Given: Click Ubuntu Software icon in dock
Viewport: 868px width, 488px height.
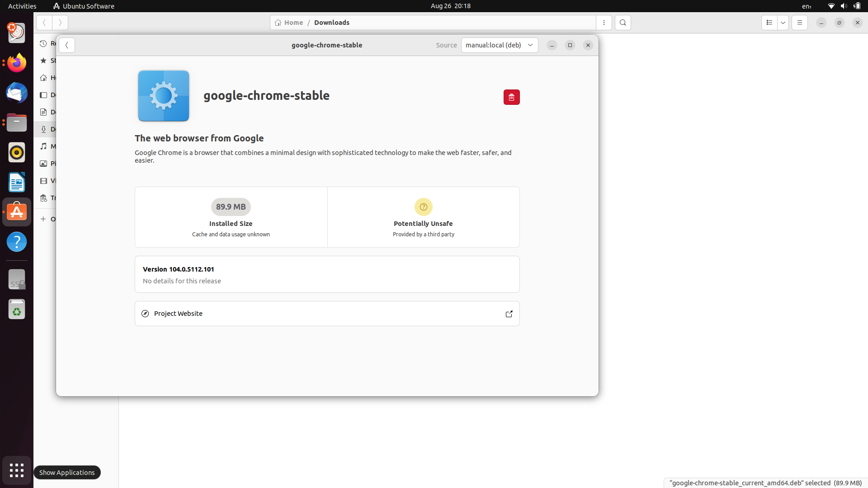Looking at the screenshot, I should point(17,212).
